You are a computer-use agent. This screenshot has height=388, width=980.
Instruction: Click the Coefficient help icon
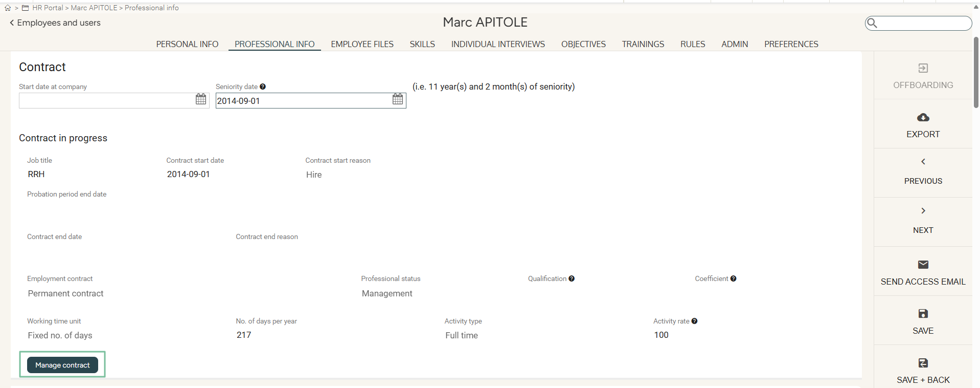coord(733,279)
